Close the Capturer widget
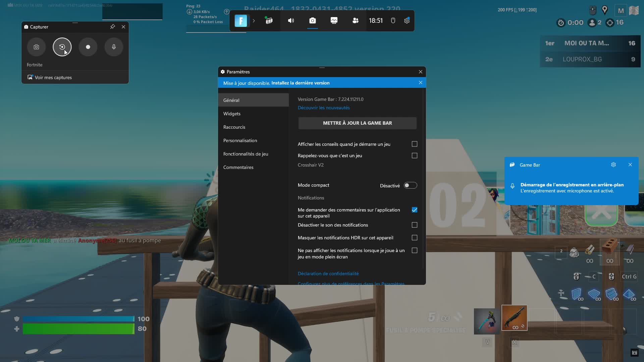This screenshot has height=362, width=644. click(x=123, y=27)
